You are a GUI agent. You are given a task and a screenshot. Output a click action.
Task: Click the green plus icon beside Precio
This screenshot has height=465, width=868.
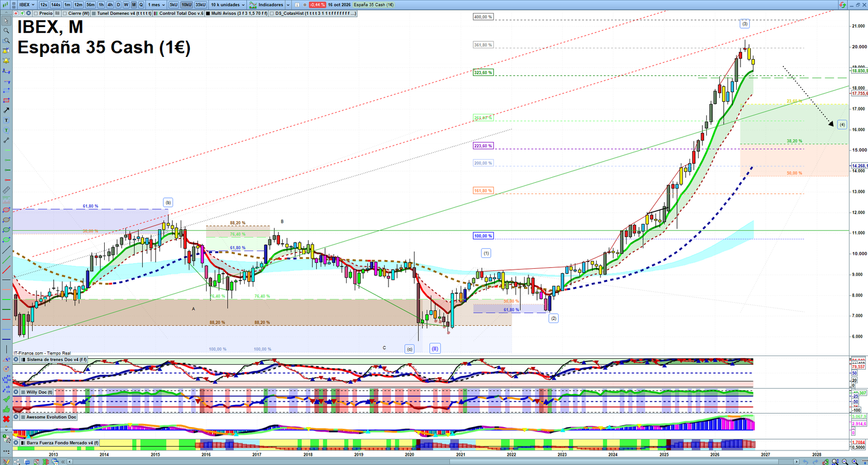click(x=22, y=14)
